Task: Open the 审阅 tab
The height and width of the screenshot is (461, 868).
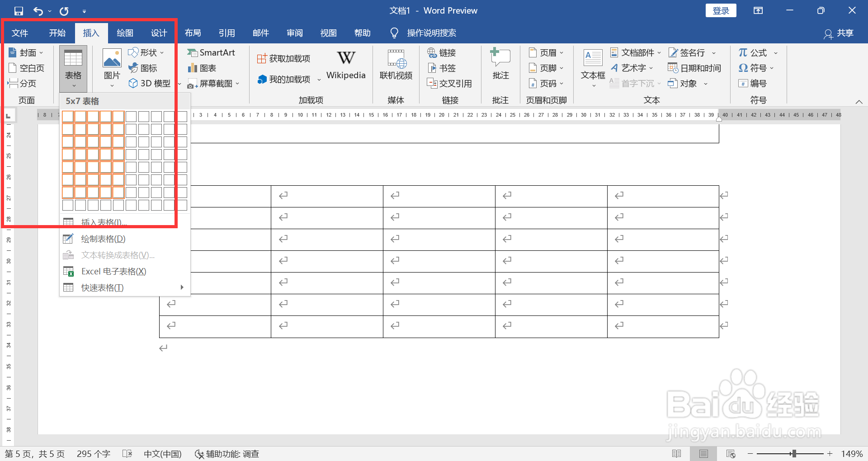Action: [294, 33]
